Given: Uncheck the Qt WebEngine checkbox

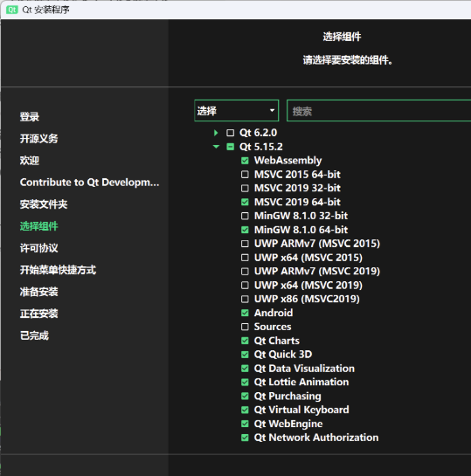Looking at the screenshot, I should coord(245,424).
